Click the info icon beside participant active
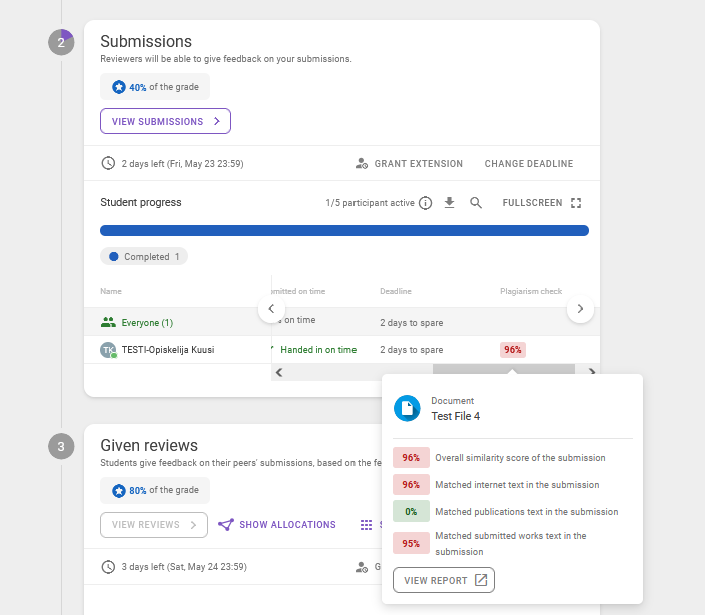This screenshot has height=615, width=705. [x=425, y=203]
